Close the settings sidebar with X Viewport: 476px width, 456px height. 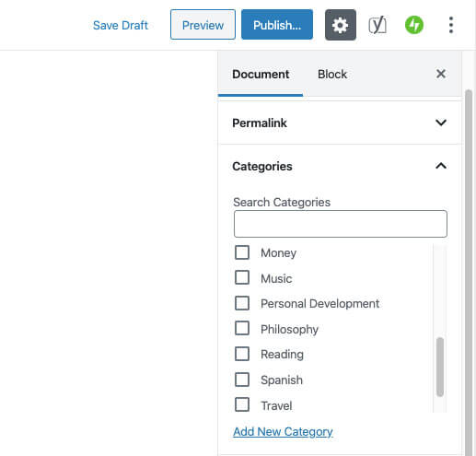click(x=441, y=74)
